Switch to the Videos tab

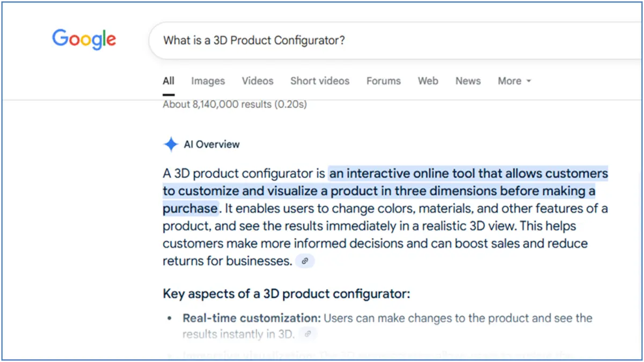[258, 80]
